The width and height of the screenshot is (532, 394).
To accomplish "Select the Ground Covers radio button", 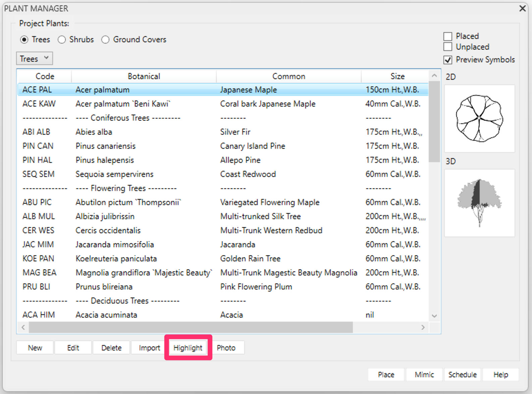I will (x=105, y=40).
